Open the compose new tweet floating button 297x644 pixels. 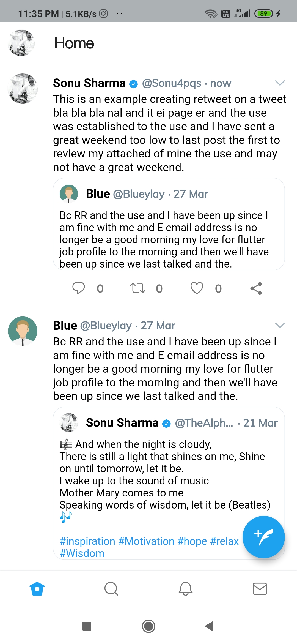[263, 537]
